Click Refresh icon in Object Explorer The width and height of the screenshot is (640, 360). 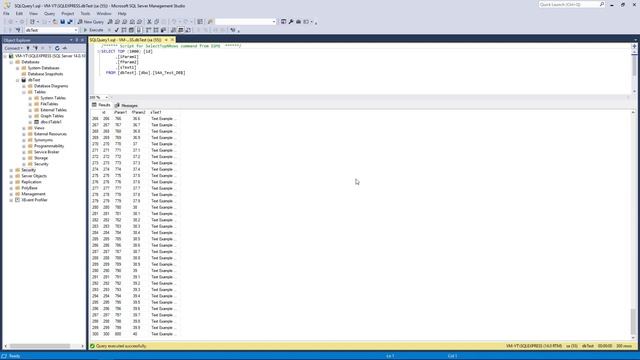(x=57, y=48)
